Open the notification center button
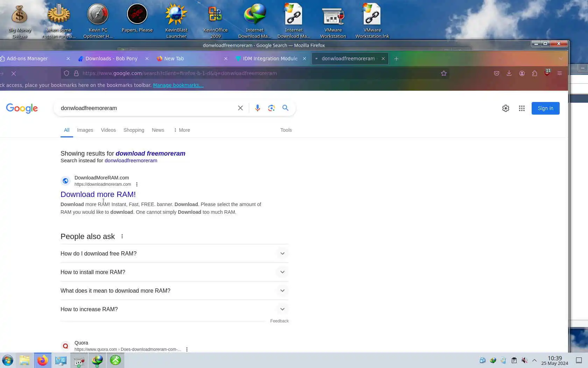The width and height of the screenshot is (588, 368). pyautogui.click(x=579, y=360)
